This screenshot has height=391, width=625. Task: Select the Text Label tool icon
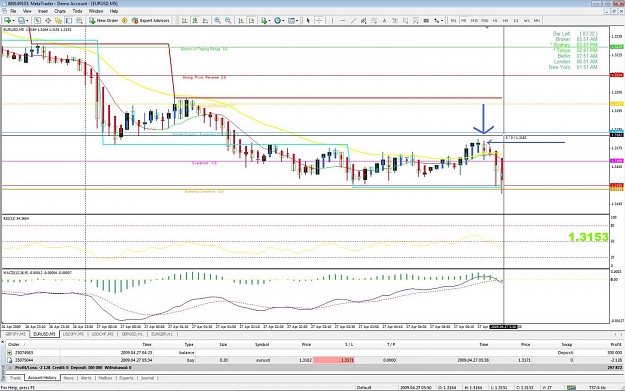tap(395, 20)
